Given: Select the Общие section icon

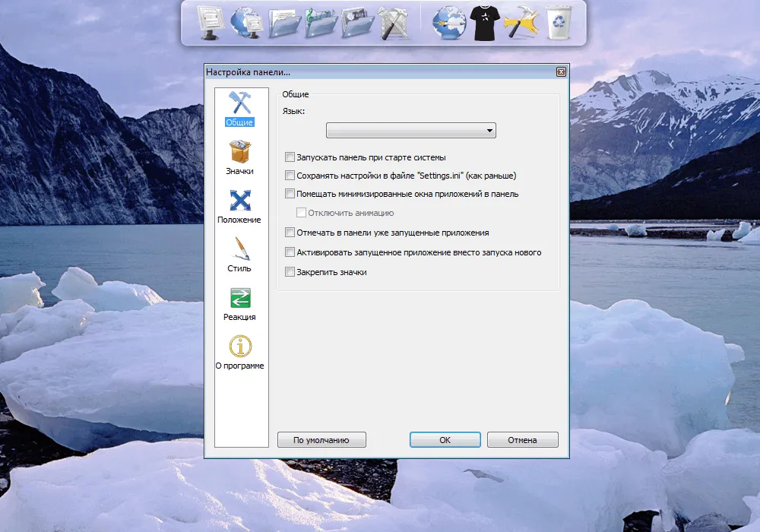Looking at the screenshot, I should tap(240, 102).
